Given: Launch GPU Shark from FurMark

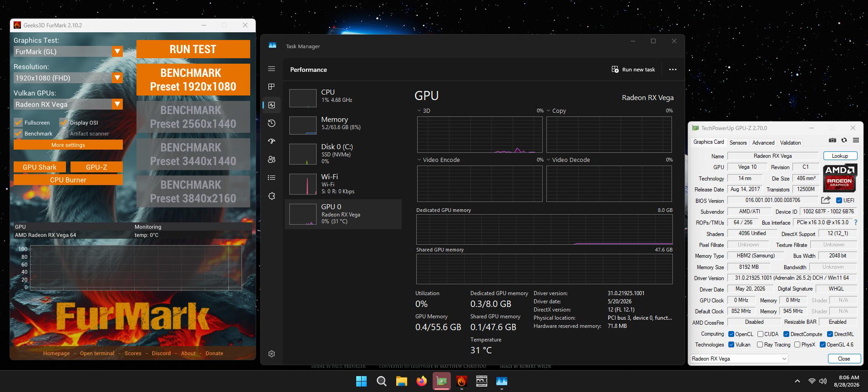Looking at the screenshot, I should click(x=40, y=167).
